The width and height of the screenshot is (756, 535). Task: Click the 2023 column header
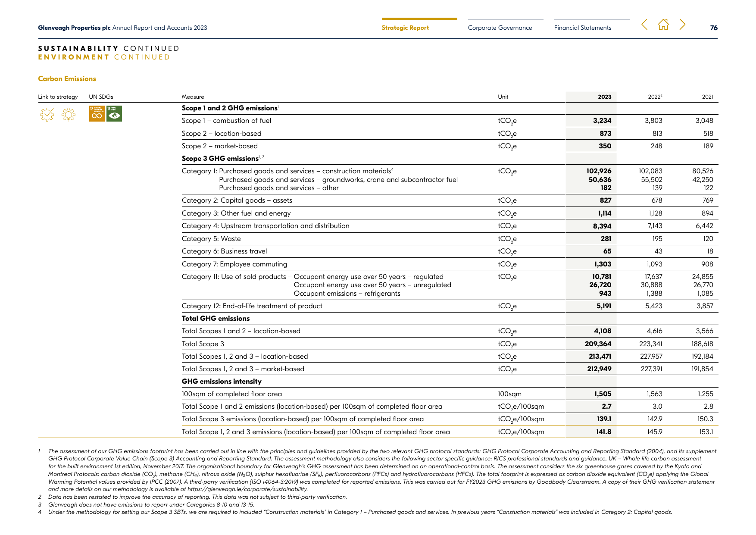604,97
